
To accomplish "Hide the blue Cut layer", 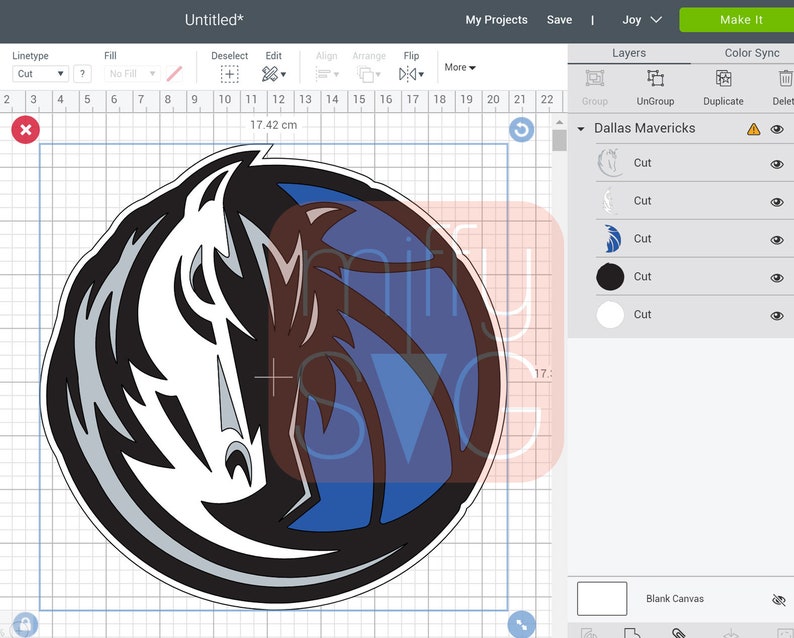I will tap(777, 240).
